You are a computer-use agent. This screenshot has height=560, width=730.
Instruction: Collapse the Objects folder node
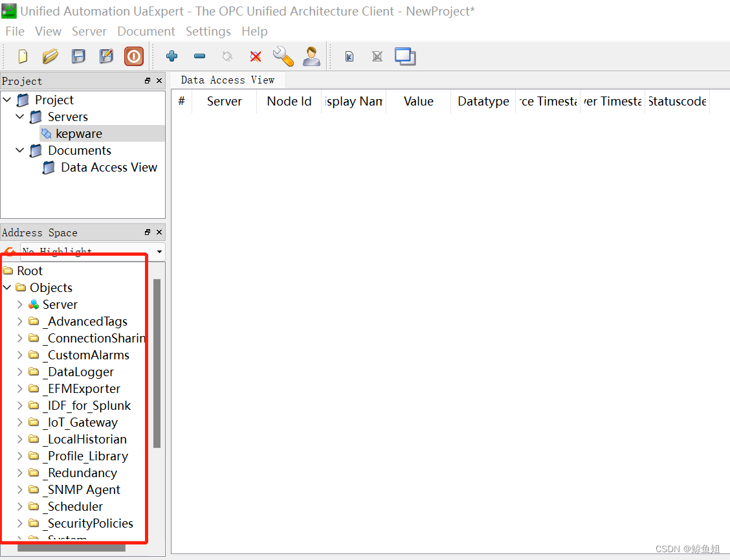point(7,287)
